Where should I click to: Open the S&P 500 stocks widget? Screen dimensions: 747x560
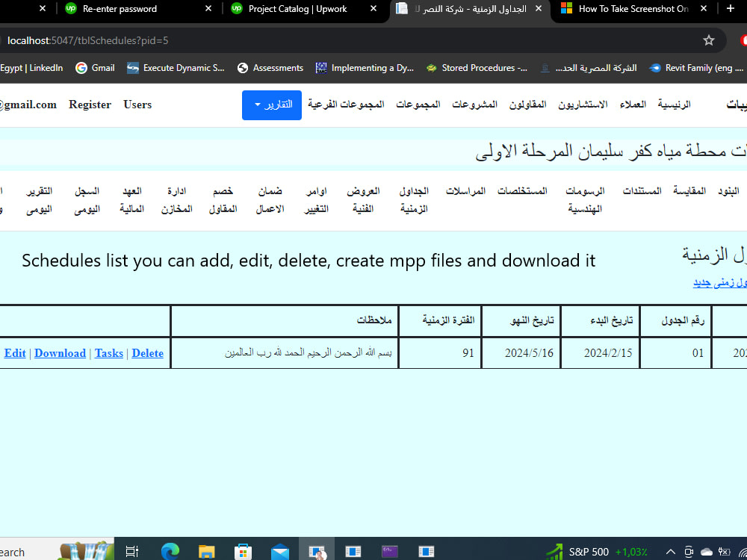coord(596,552)
